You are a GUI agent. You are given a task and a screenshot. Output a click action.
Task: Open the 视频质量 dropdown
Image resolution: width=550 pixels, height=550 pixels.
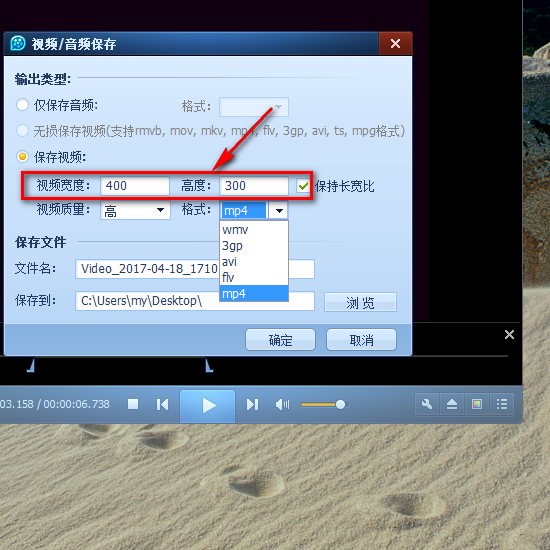point(135,210)
